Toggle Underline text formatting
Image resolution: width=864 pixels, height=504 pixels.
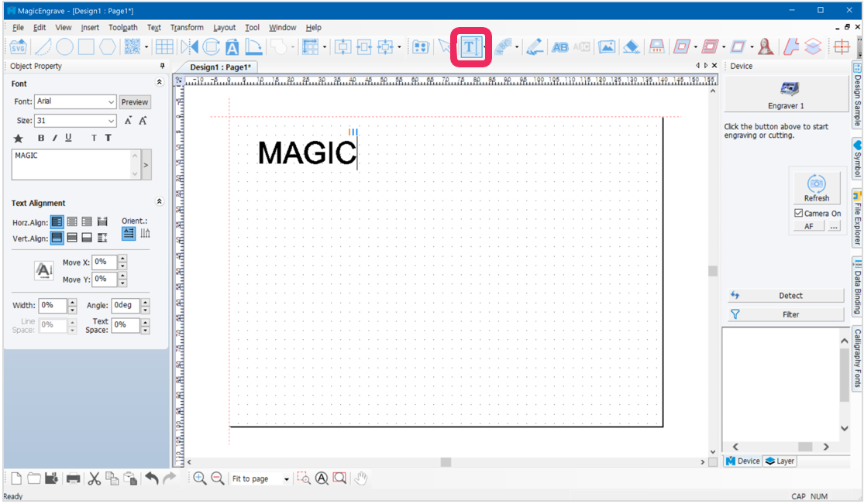point(68,139)
